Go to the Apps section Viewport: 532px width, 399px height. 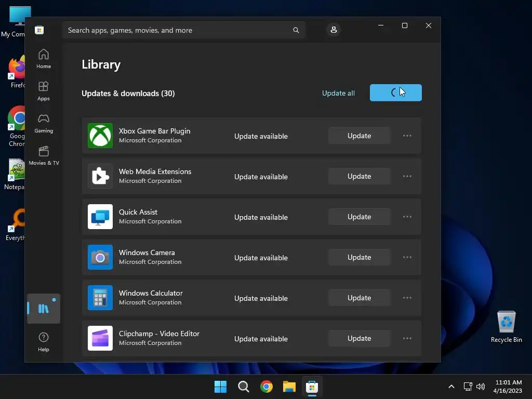click(44, 91)
